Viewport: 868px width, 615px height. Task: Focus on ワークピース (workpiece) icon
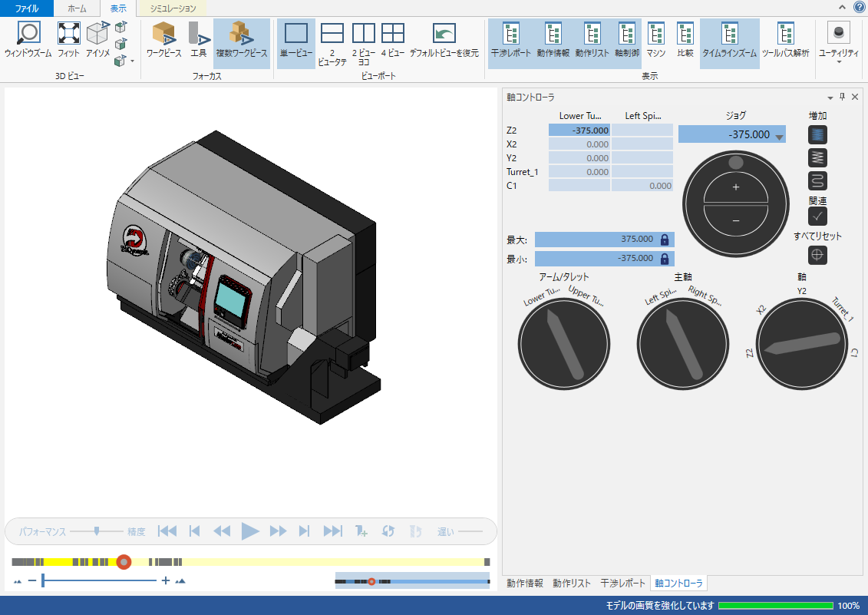click(x=163, y=35)
